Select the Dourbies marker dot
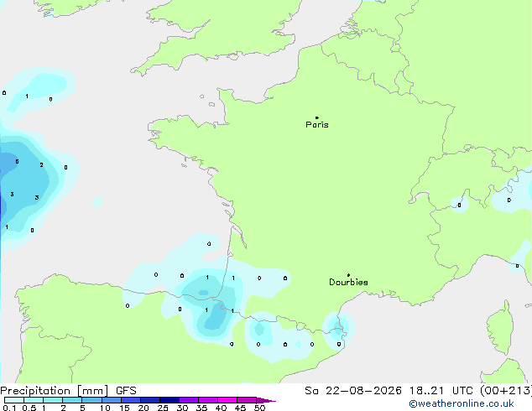The height and width of the screenshot is (411, 532). 348,275
